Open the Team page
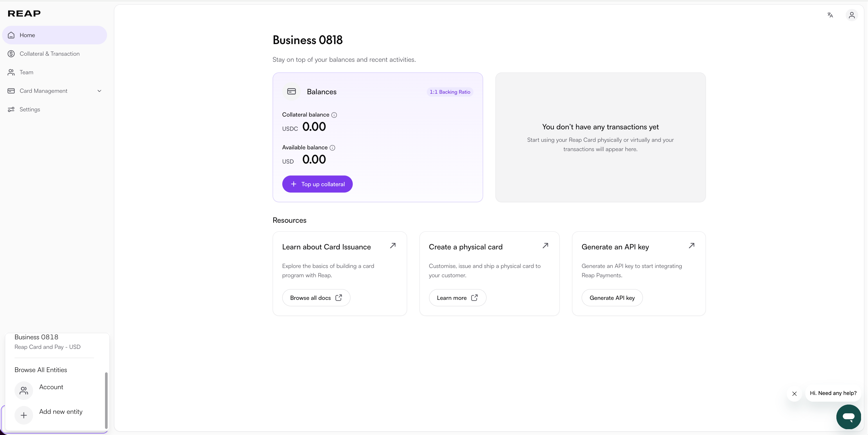 tap(55, 72)
